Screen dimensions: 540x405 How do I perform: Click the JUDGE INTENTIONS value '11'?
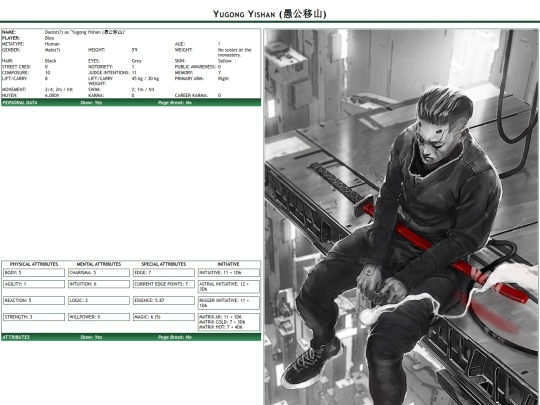(x=134, y=73)
